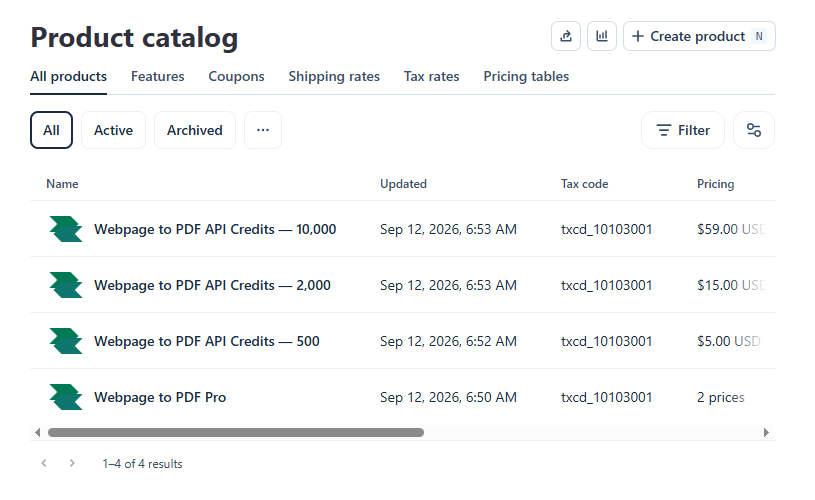Open the Filter button
815x500 pixels.
(x=683, y=130)
